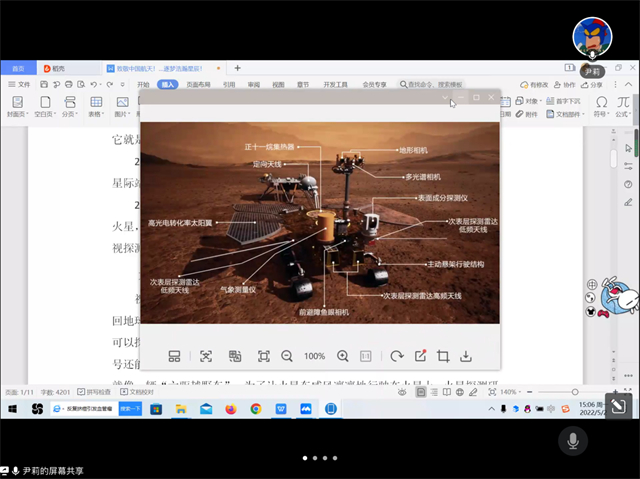Expand the 图片 dropdown arrow
This screenshot has width=640, height=479.
129,115
